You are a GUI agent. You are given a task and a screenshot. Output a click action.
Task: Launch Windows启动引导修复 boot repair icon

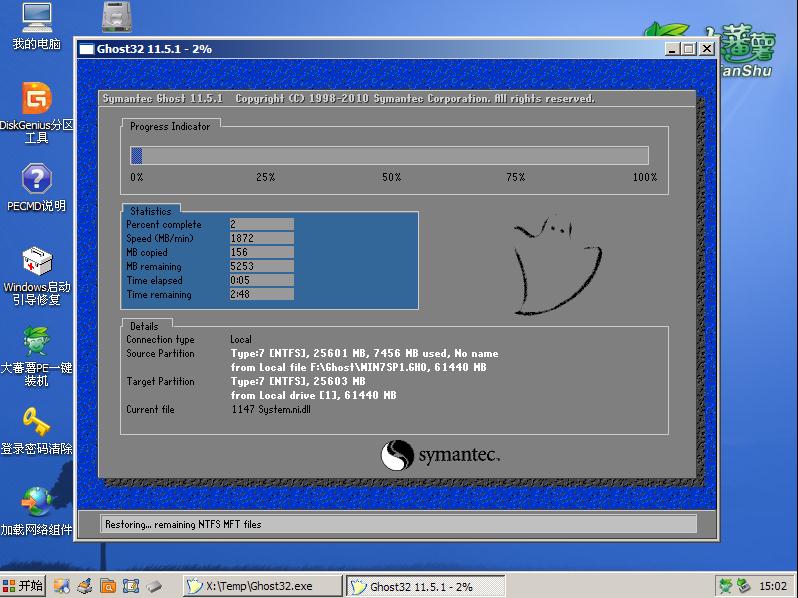[x=37, y=262]
